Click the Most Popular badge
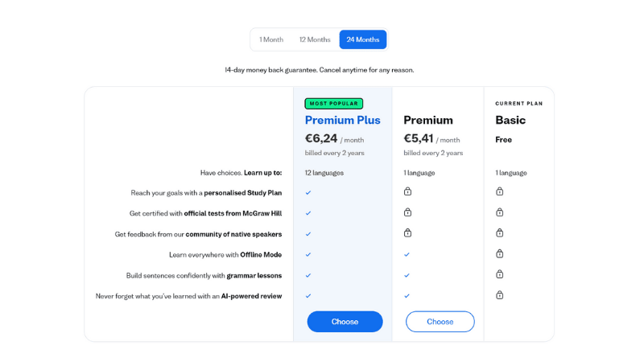This screenshot has width=644, height=362. [333, 104]
